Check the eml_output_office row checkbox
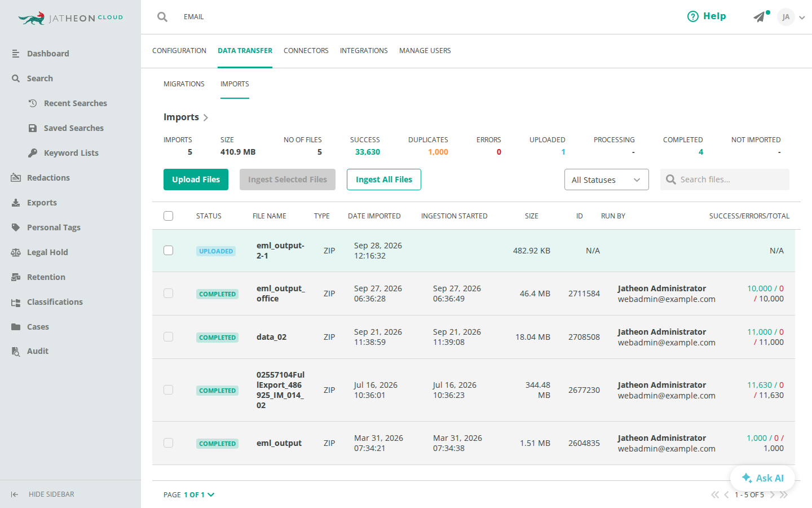 [x=168, y=293]
